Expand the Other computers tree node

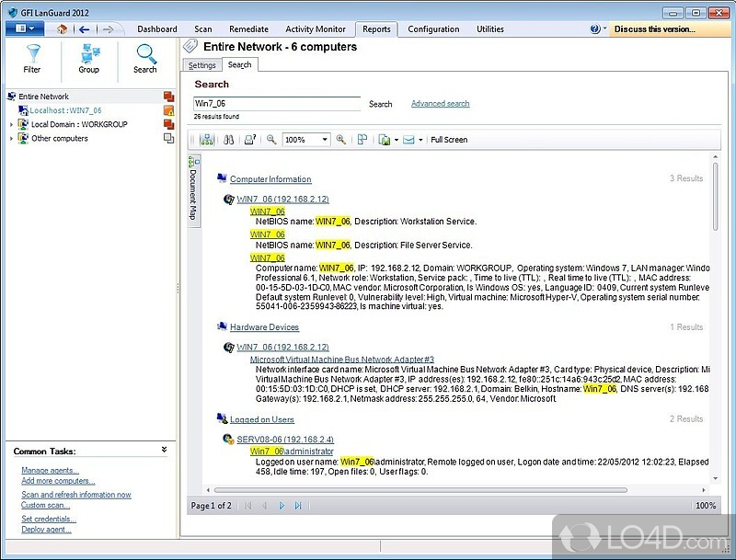point(12,139)
